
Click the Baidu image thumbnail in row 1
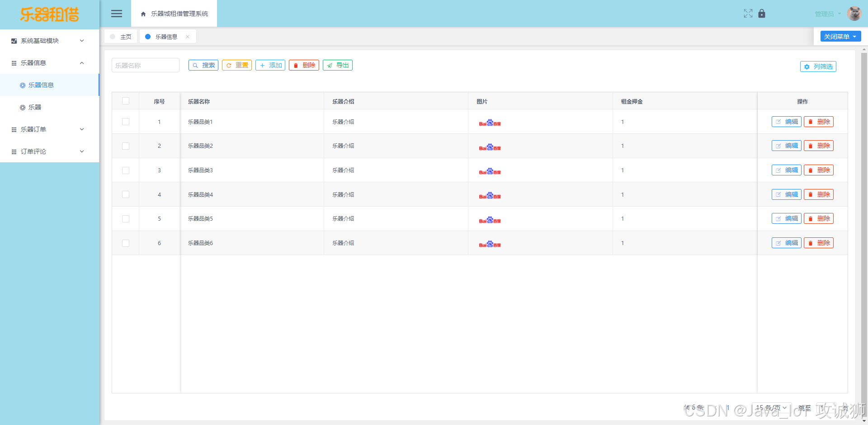[490, 122]
